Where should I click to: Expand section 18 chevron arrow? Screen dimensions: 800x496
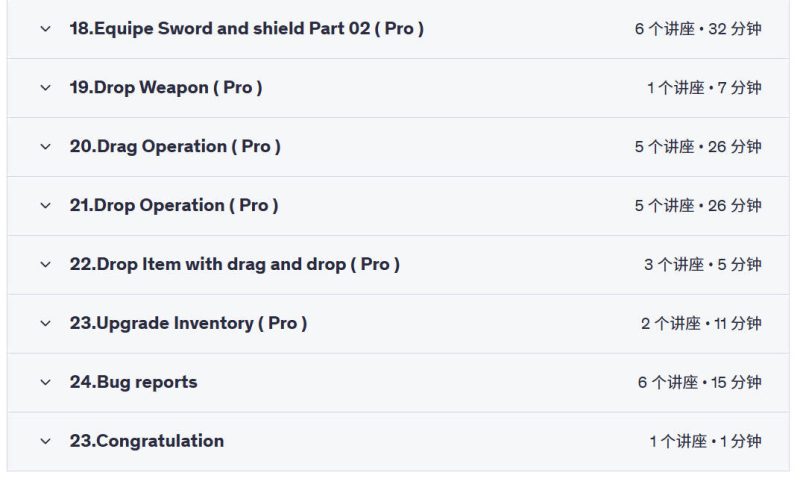(45, 29)
